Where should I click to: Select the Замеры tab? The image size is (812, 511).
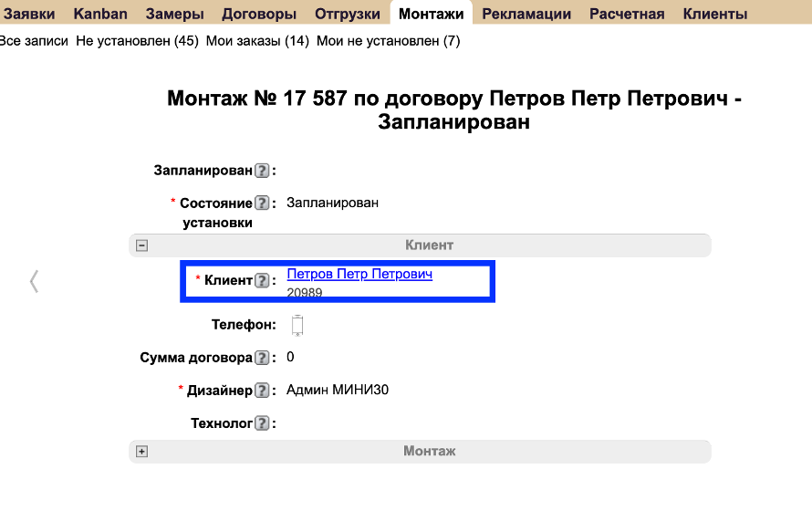click(174, 14)
